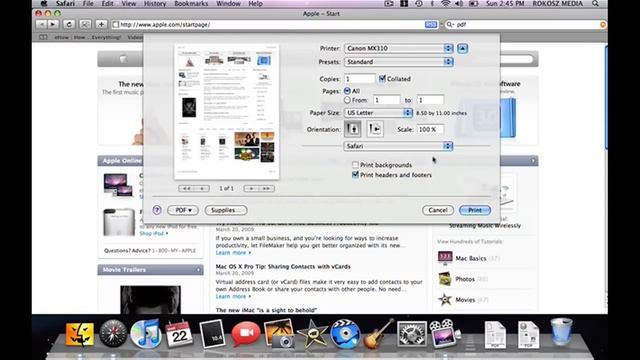Click the volume icon in menu bar
Viewport: 640px width, 360px height.
[459, 4]
